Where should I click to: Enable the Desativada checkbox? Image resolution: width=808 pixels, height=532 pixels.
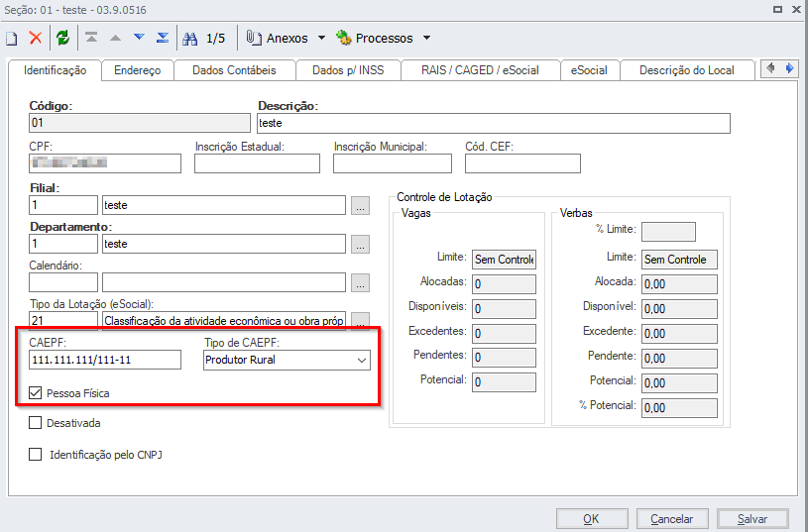35,423
